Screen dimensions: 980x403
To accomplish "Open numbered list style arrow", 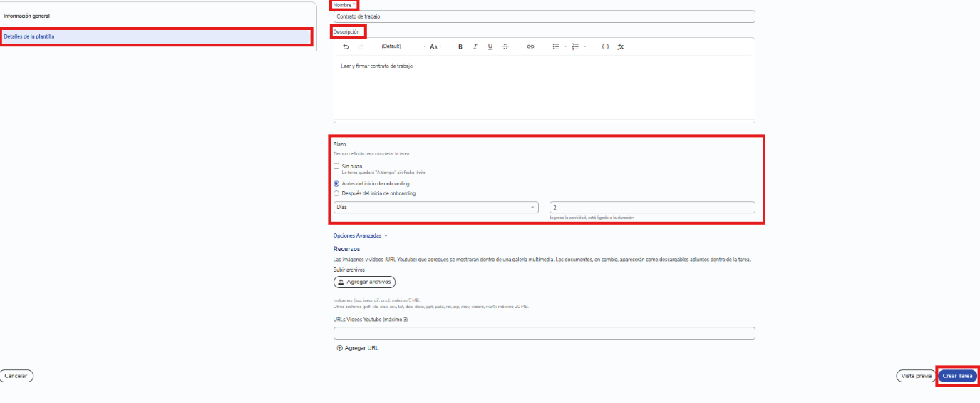I will point(585,46).
